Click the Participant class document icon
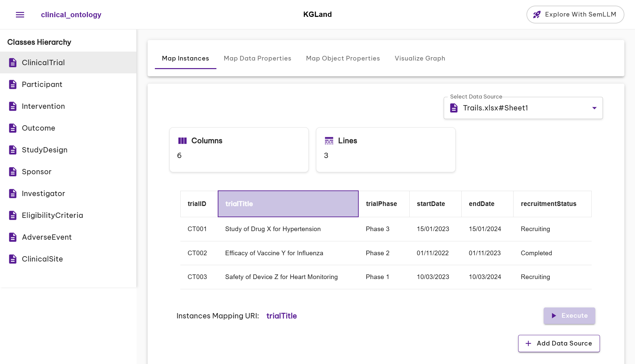The height and width of the screenshot is (364, 635). [x=13, y=85]
